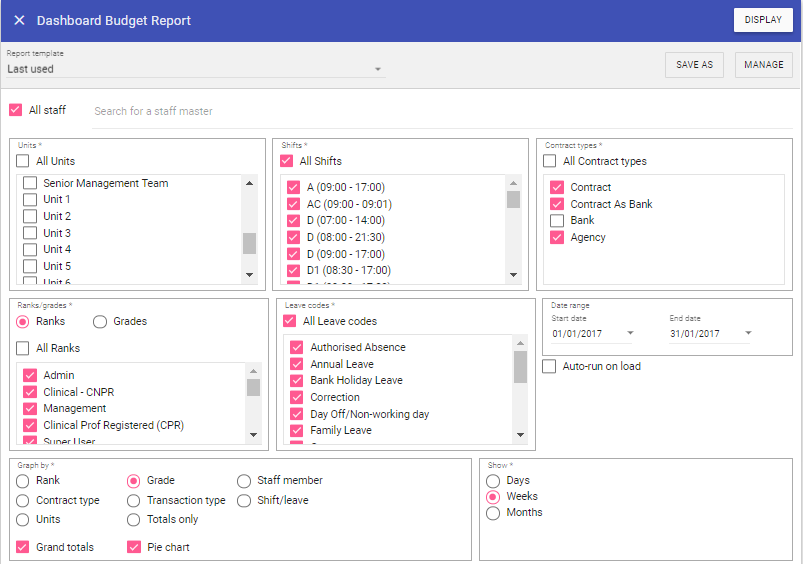The image size is (803, 564).
Task: Untick the Pie chart checkbox
Action: tap(134, 547)
